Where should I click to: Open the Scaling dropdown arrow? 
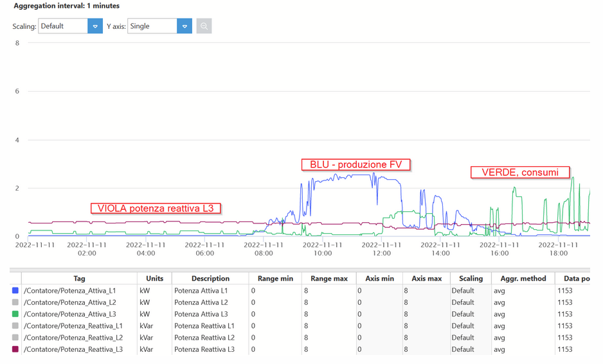pos(95,26)
